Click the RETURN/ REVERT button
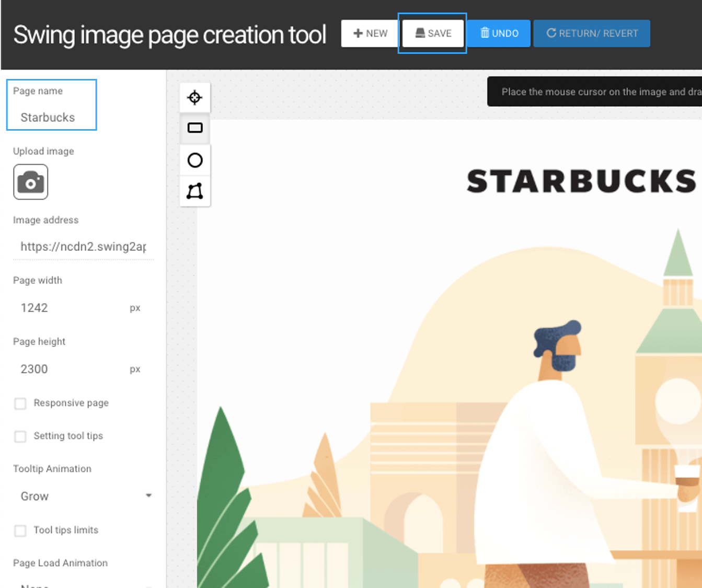 click(x=592, y=33)
